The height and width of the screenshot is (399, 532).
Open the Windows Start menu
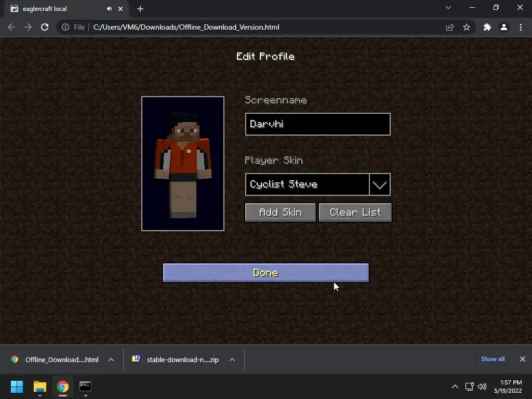click(17, 387)
